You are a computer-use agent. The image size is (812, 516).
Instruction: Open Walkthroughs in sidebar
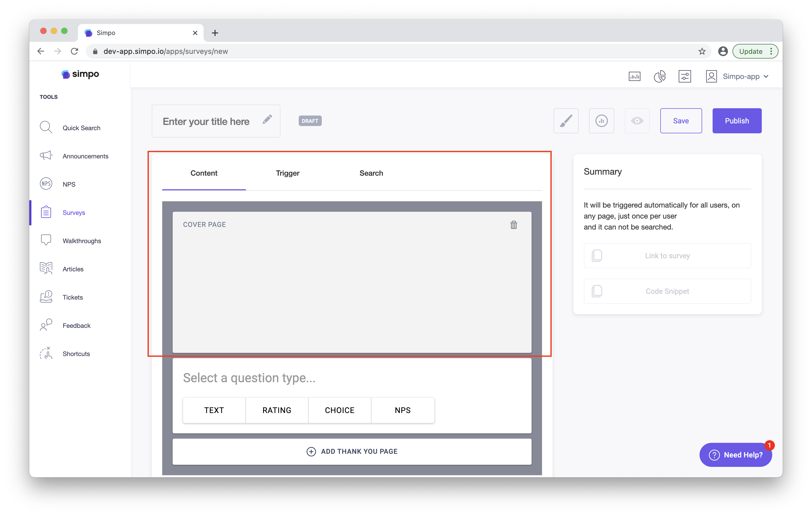pyautogui.click(x=82, y=241)
